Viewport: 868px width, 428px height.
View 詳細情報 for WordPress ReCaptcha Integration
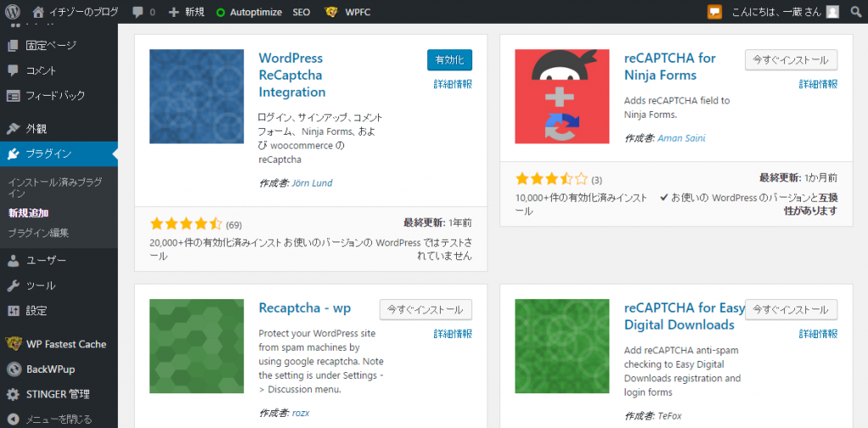(453, 84)
